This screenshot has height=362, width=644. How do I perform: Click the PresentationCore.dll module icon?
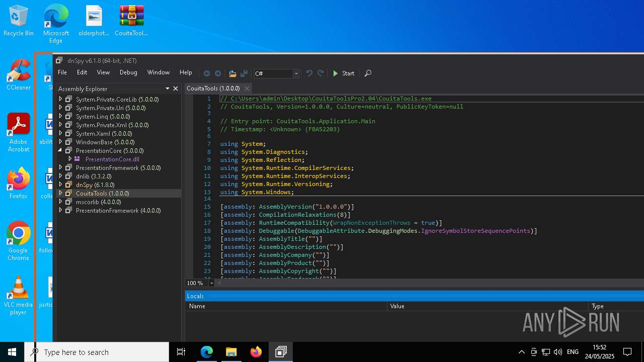77,159
